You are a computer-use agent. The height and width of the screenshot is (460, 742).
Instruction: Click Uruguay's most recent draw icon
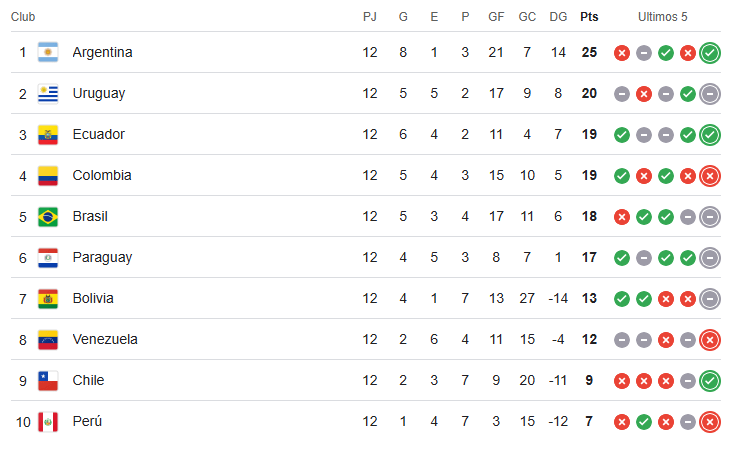710,93
